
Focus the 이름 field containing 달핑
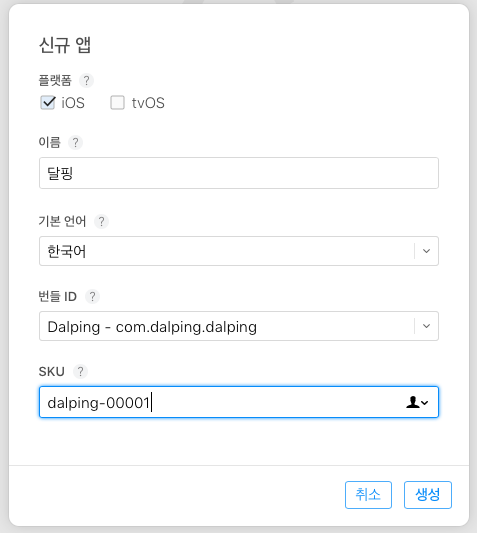tap(239, 173)
